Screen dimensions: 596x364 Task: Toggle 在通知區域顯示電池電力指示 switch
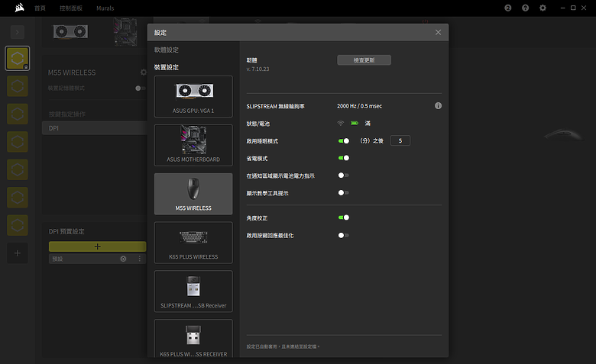tap(344, 176)
